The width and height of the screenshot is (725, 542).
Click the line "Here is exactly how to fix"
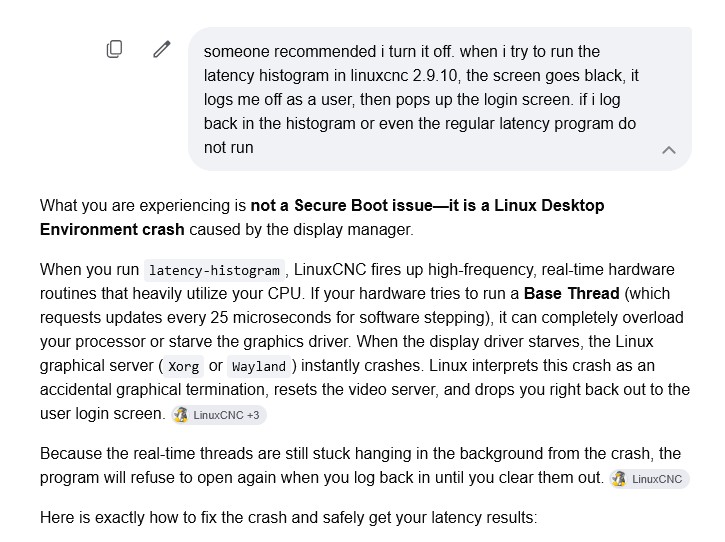(289, 517)
